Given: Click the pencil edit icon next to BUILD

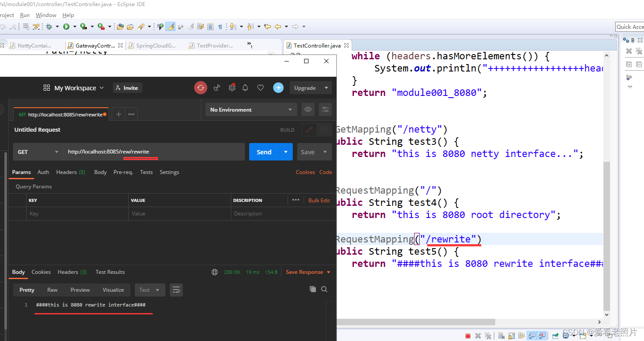Looking at the screenshot, I should (x=309, y=130).
